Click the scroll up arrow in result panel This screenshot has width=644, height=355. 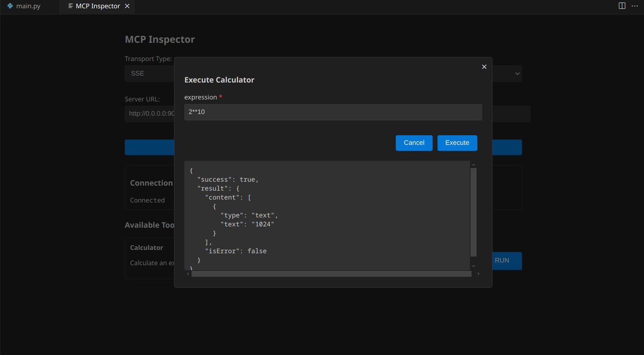[474, 165]
